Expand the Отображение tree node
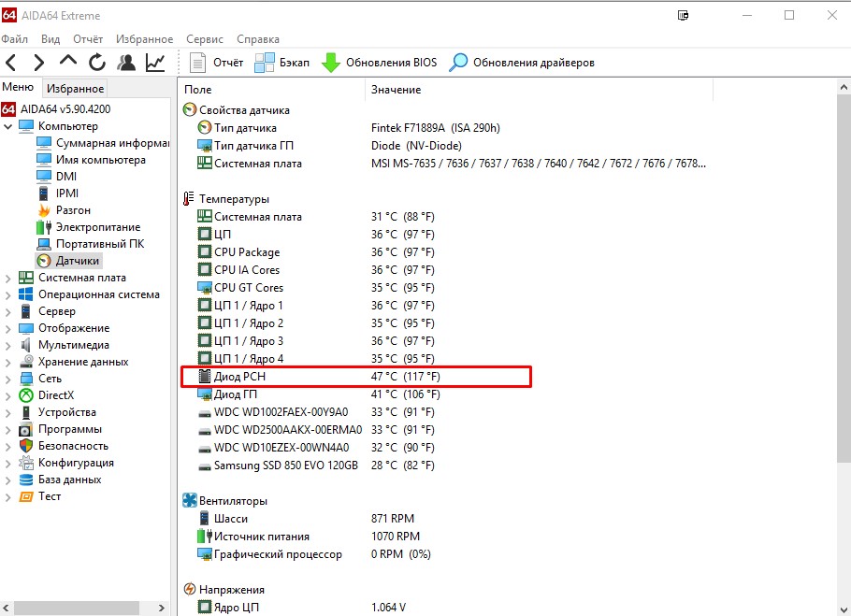 (x=7, y=329)
